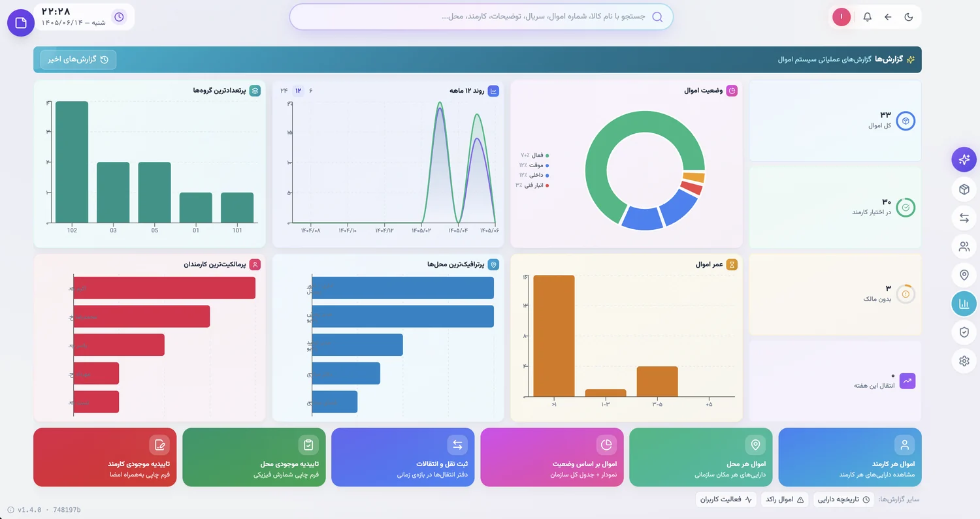Switch trend chart to ۶ months
Screen dimensions: 980x519
click(x=311, y=91)
